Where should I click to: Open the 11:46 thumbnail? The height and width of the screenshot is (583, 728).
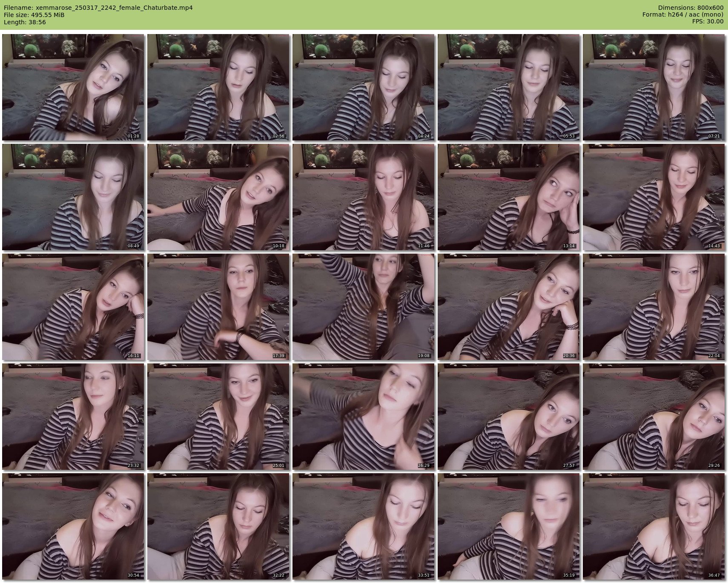(x=364, y=197)
